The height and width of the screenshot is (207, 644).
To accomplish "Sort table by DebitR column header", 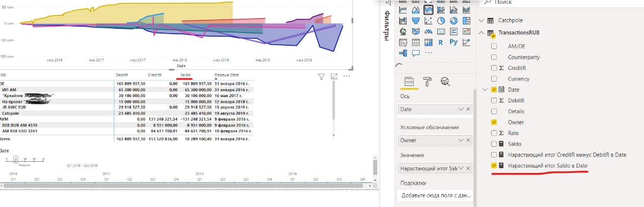I will click(122, 75).
